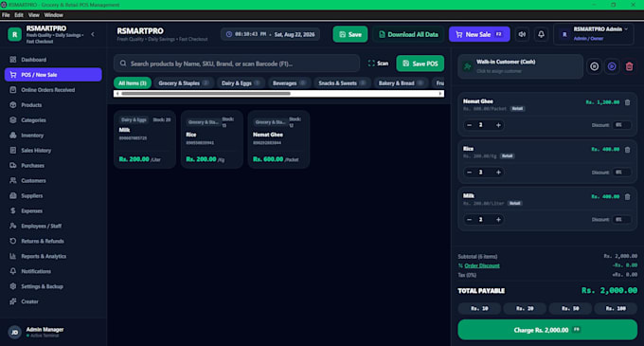Delete Nemat Ghee from cart

click(x=628, y=102)
